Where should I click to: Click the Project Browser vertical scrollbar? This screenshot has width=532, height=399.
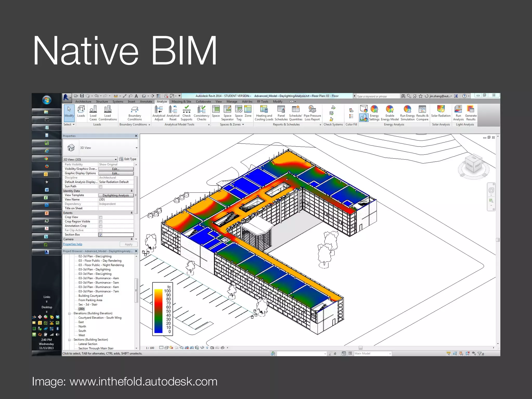pyautogui.click(x=136, y=291)
